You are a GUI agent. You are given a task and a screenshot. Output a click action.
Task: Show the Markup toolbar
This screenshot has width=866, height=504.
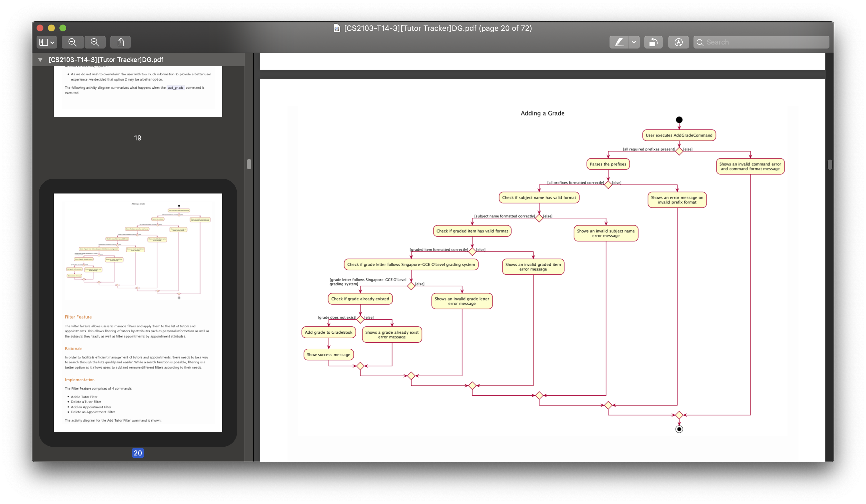coord(678,42)
